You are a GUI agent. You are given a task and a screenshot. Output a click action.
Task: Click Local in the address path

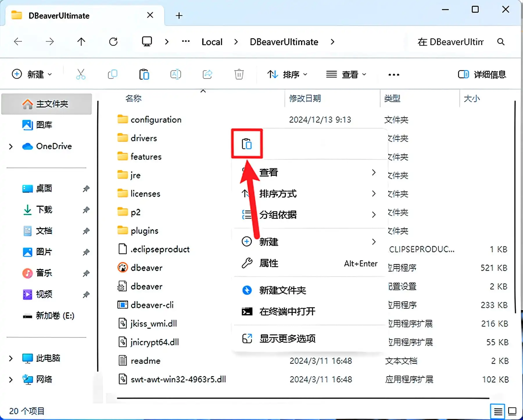212,42
